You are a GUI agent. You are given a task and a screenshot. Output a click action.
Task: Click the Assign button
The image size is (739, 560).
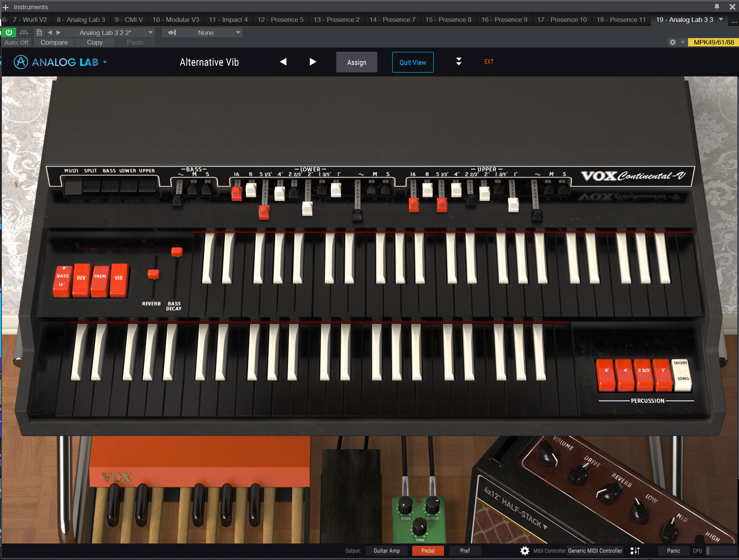point(356,62)
